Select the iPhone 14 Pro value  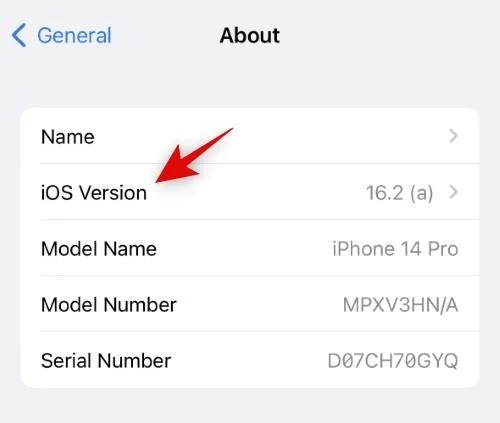(395, 249)
